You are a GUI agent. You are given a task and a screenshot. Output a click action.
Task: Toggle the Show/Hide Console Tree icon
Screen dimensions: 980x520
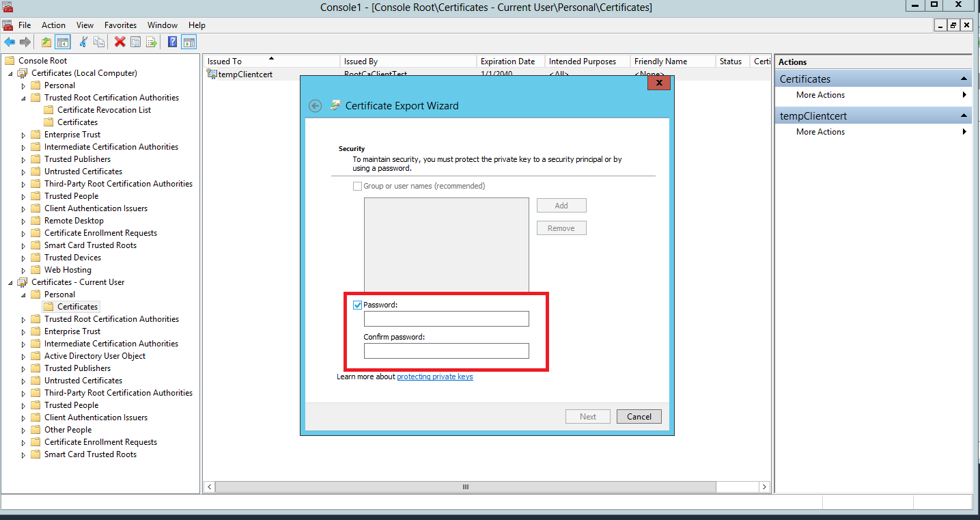click(63, 42)
